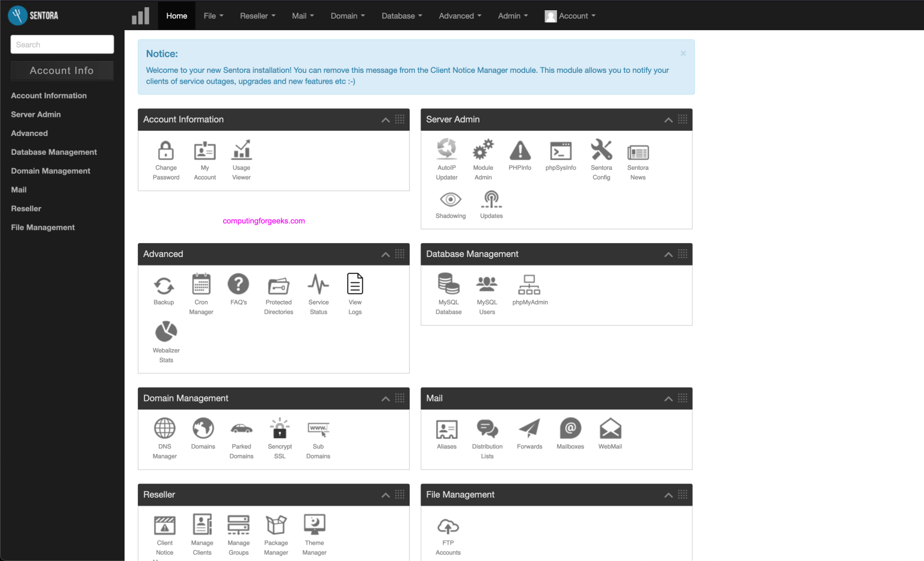Screen dimensions: 924x561
Task: Select the Change Password icon
Action: click(x=166, y=151)
